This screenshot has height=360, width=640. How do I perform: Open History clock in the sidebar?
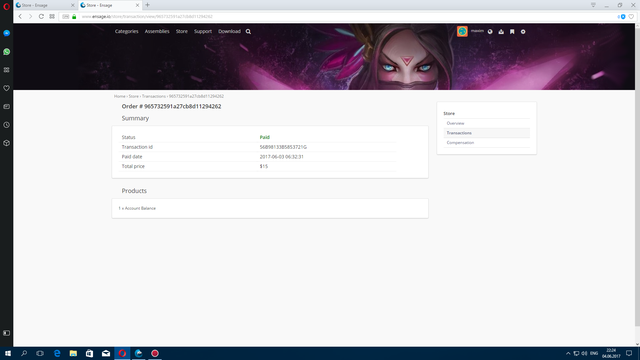[7, 125]
